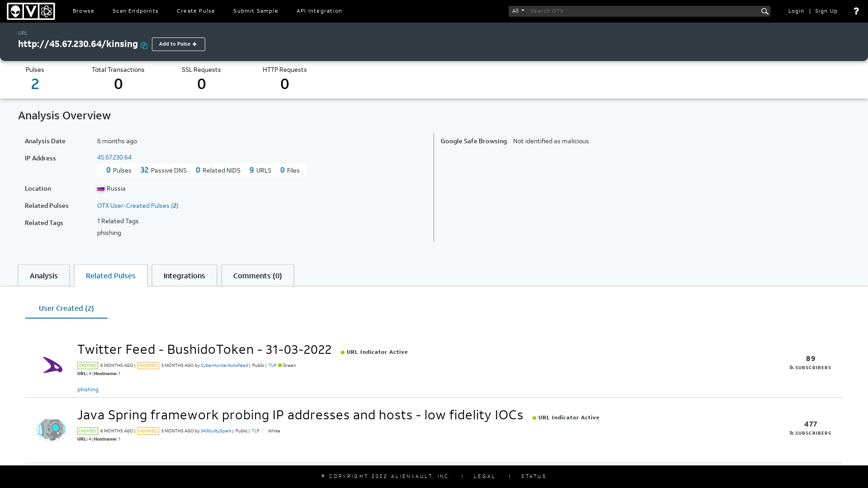The image size is (868, 488).
Task: Click 0 Related NIDS stat
Action: click(218, 170)
